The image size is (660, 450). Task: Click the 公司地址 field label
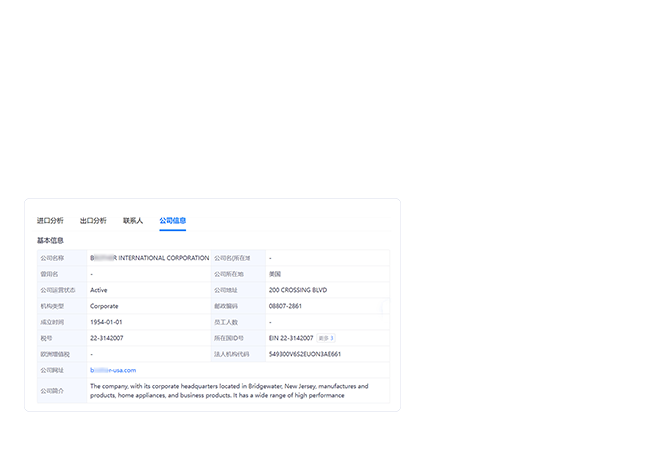pyautogui.click(x=226, y=290)
